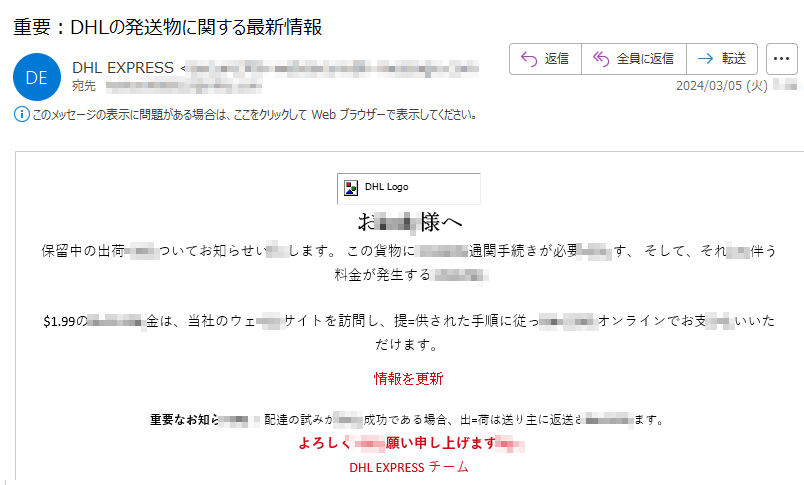Click the greeting line ending in 様へ
804x485 pixels.
[409, 221]
